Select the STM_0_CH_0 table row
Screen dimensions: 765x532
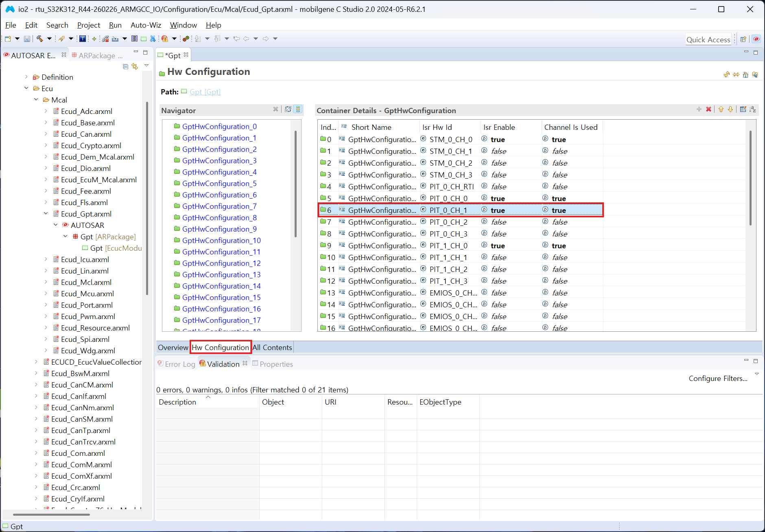[x=460, y=139]
